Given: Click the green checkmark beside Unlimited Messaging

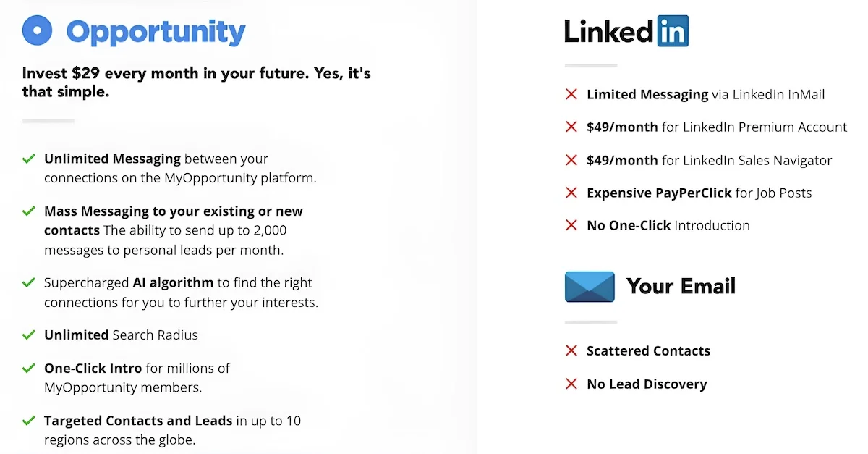Looking at the screenshot, I should coord(29,159).
